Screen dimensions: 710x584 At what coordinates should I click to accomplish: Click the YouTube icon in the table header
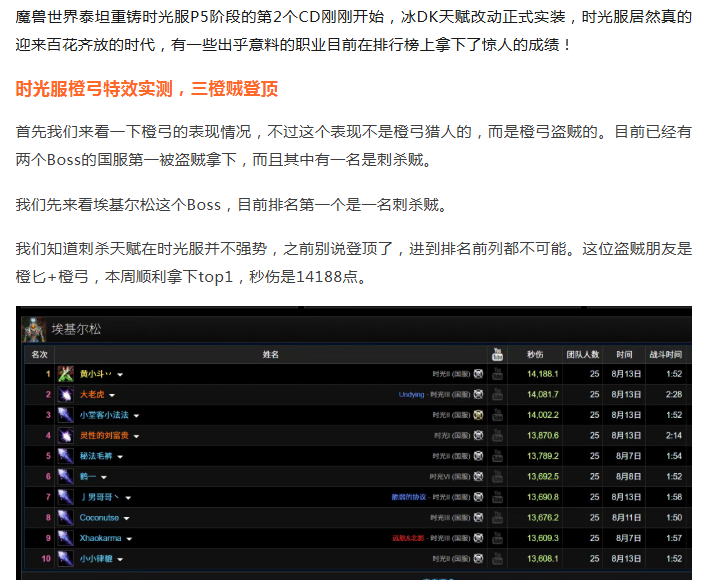tap(497, 354)
